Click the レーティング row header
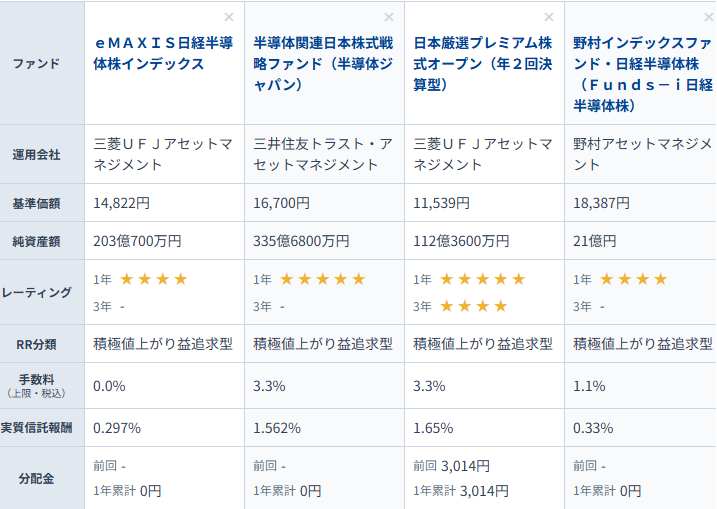The image size is (717, 509). 36,293
